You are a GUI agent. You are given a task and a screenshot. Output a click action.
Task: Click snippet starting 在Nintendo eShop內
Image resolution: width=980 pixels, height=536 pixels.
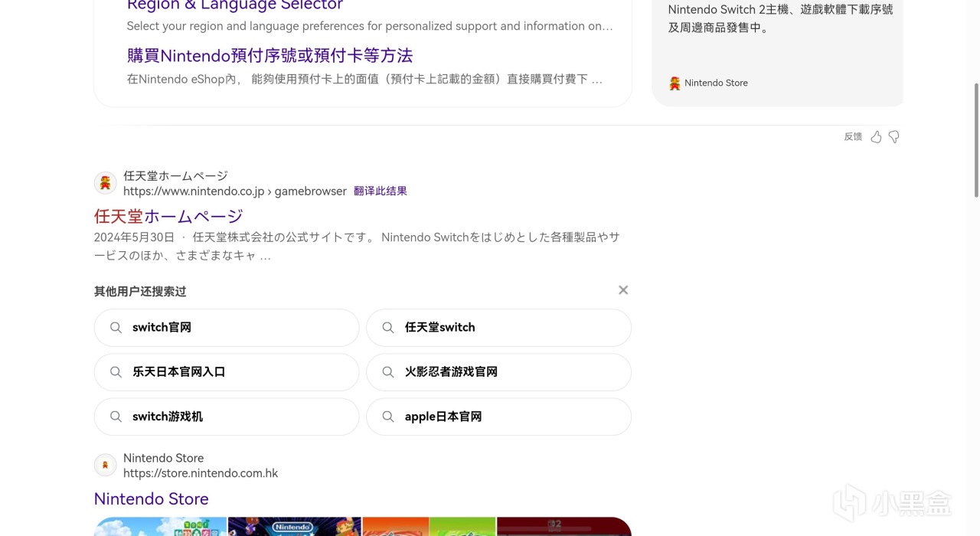(364, 79)
